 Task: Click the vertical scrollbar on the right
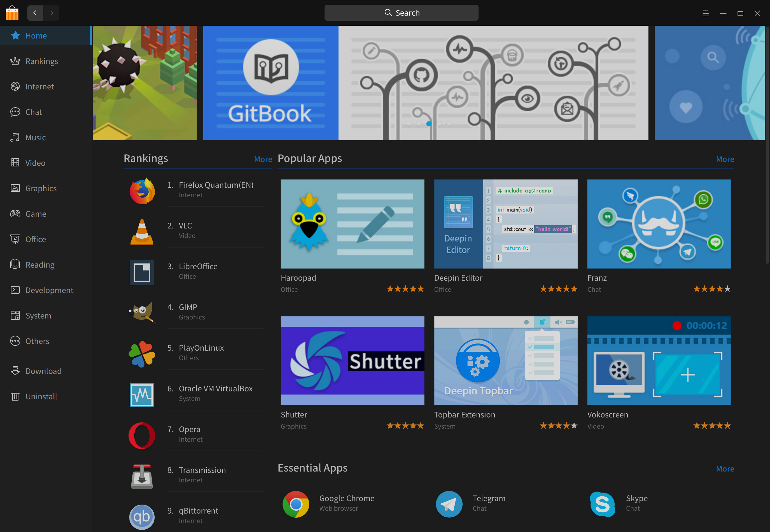[767, 145]
